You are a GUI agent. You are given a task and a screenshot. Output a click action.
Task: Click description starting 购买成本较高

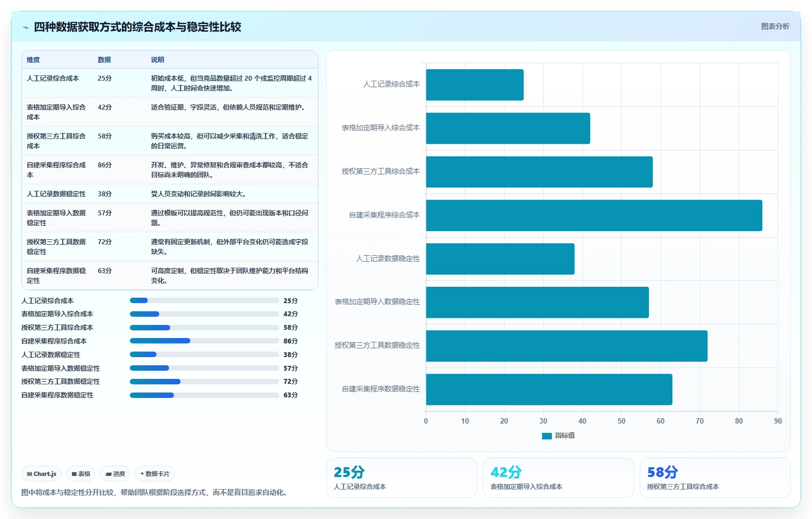pyautogui.click(x=230, y=141)
